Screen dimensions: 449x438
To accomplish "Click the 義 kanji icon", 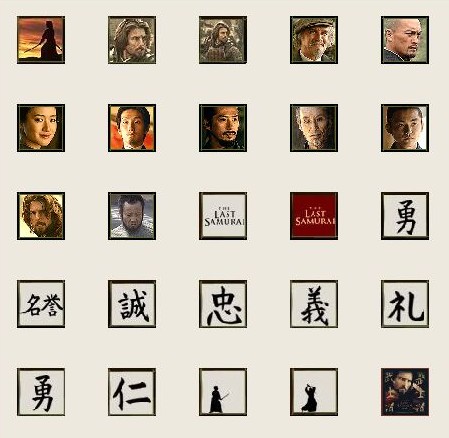I will [314, 304].
